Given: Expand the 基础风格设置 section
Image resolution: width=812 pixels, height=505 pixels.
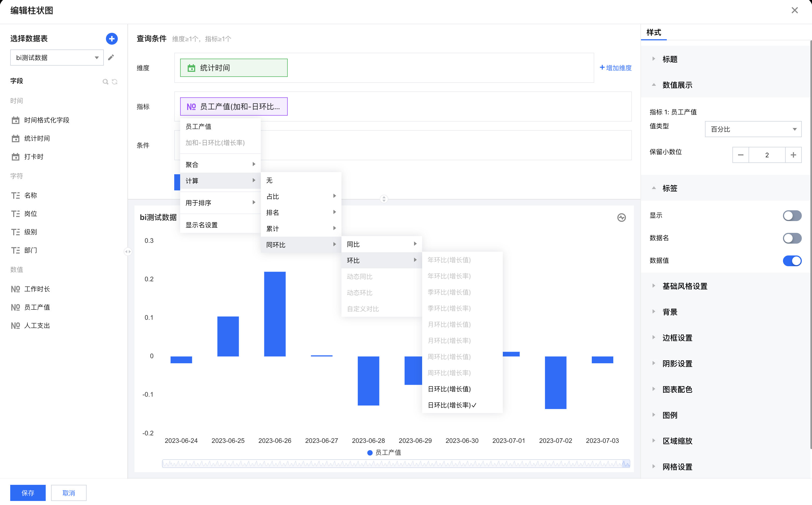Looking at the screenshot, I should click(x=685, y=286).
